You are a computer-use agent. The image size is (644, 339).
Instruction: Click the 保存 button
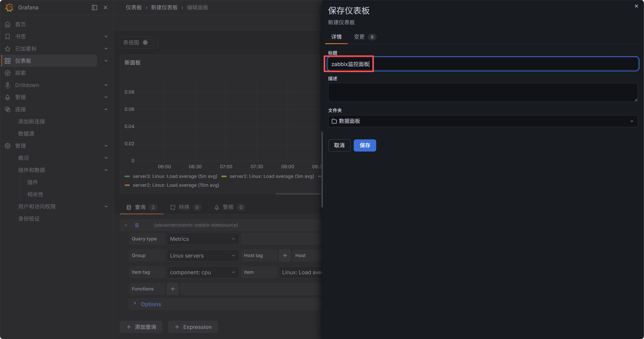(365, 145)
